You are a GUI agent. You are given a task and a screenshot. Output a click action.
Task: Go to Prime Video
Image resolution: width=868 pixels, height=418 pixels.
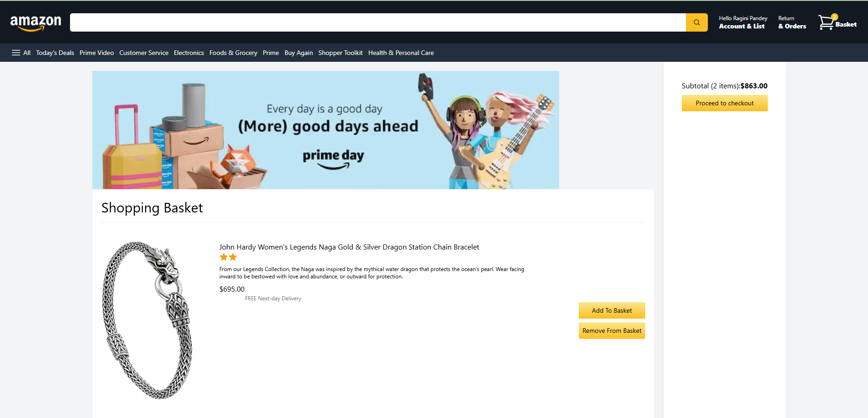(x=97, y=53)
